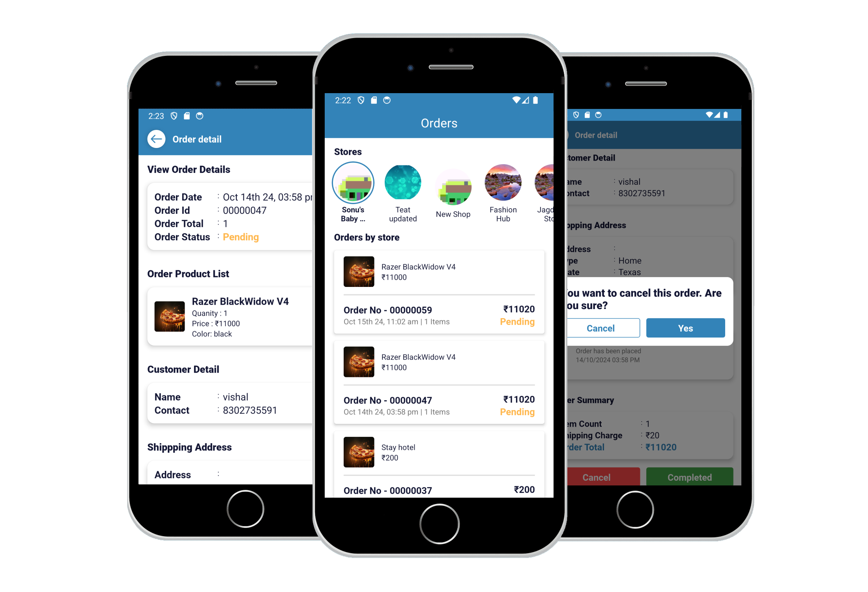This screenshot has width=868, height=592.
Task: Expand Orders by store section
Action: 367,236
